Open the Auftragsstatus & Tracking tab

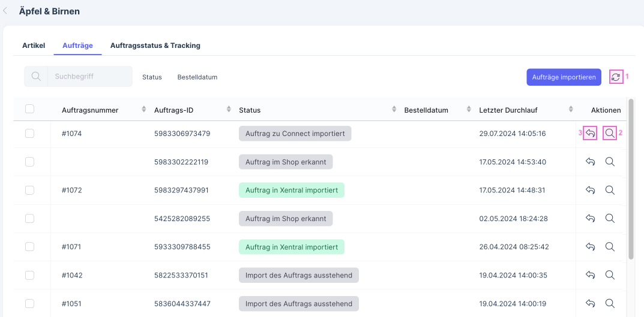(155, 46)
